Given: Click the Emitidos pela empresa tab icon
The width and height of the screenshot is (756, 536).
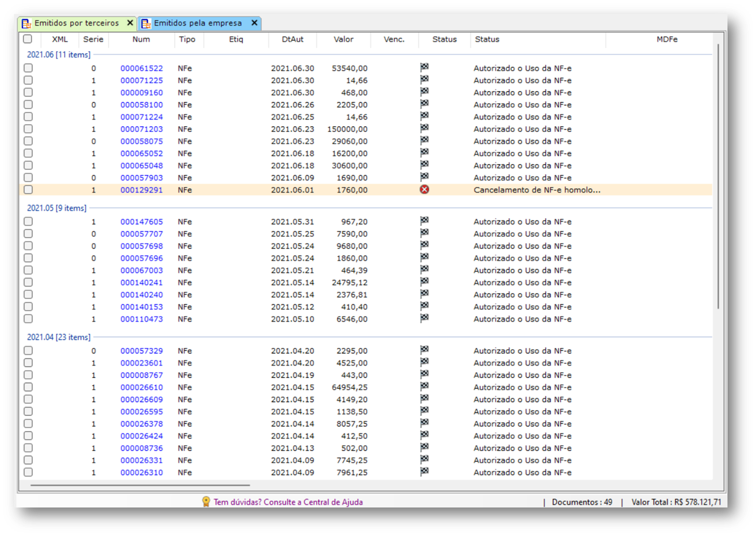Looking at the screenshot, I should (146, 23).
